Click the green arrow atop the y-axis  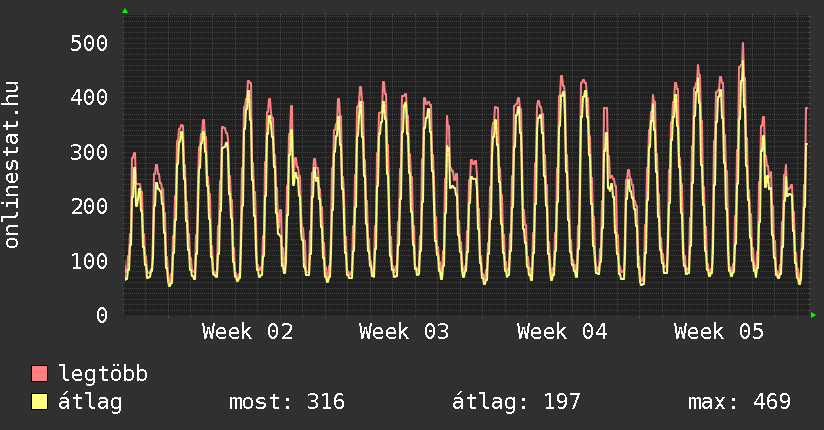pos(124,10)
